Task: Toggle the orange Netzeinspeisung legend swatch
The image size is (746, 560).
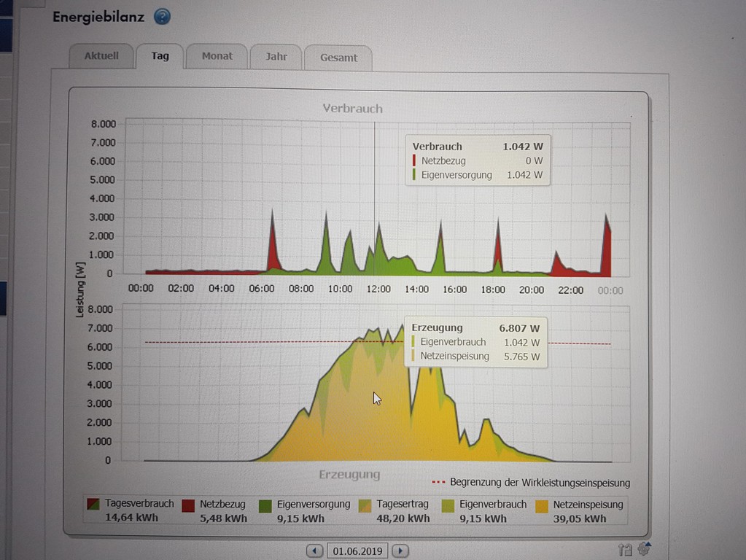Action: tap(542, 505)
